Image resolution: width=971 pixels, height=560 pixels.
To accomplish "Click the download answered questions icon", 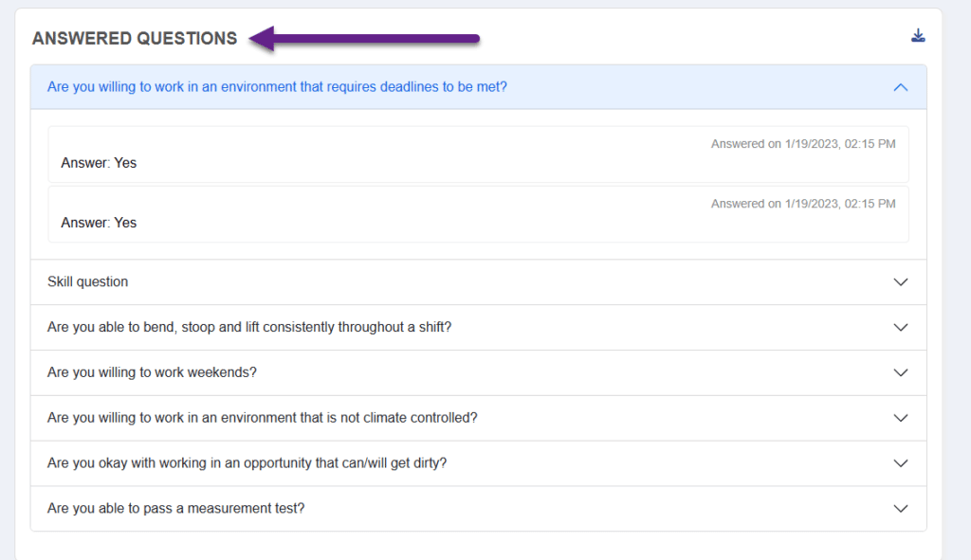I will [918, 34].
